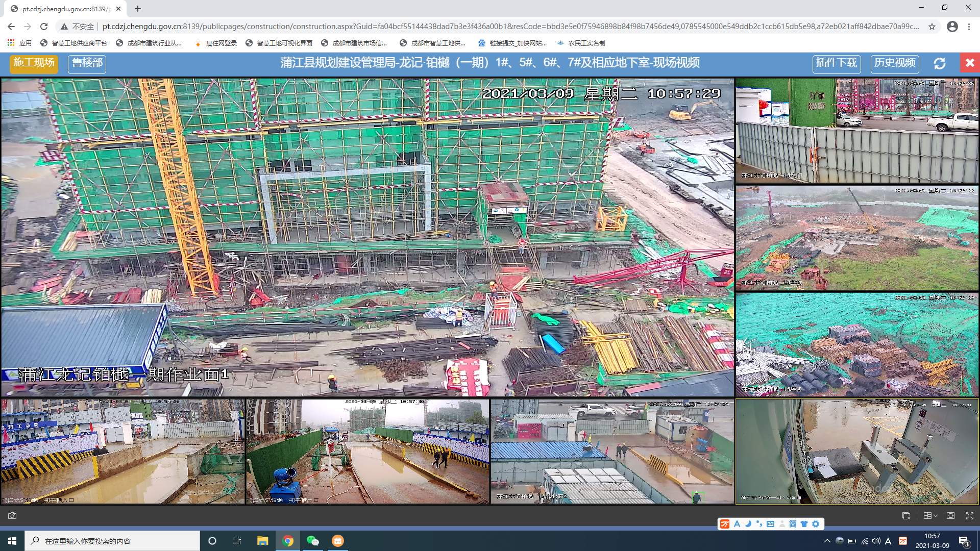Click the camera snapshot icon
Image resolution: width=980 pixels, height=551 pixels.
click(x=12, y=516)
